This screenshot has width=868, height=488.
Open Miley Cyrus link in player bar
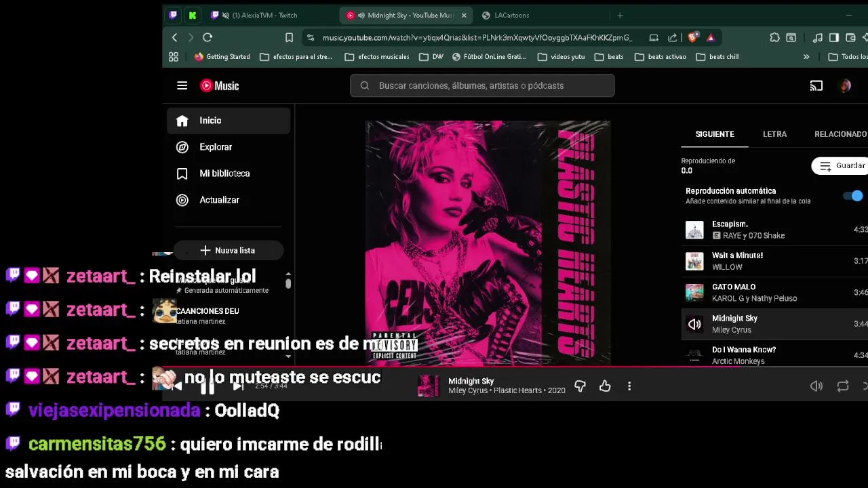(468, 391)
